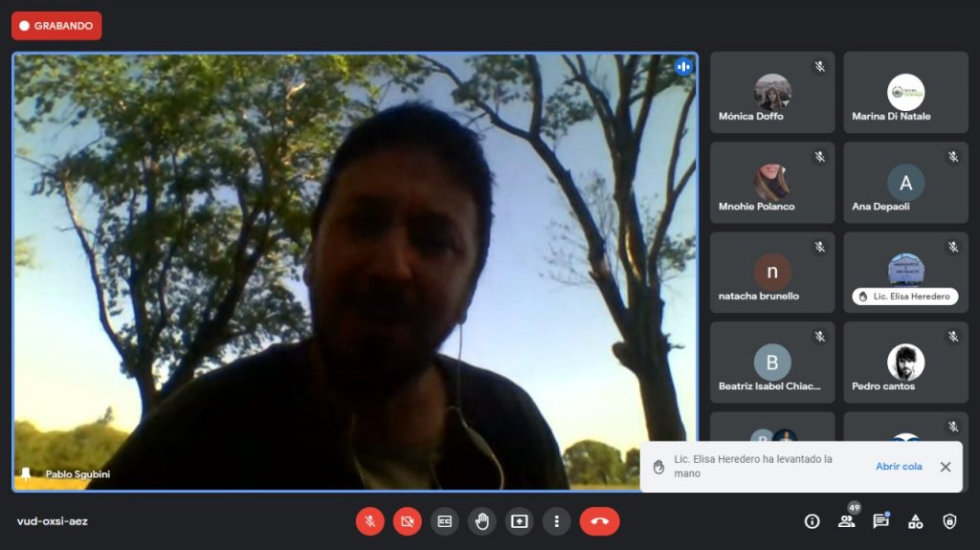Raise your hand

(481, 521)
